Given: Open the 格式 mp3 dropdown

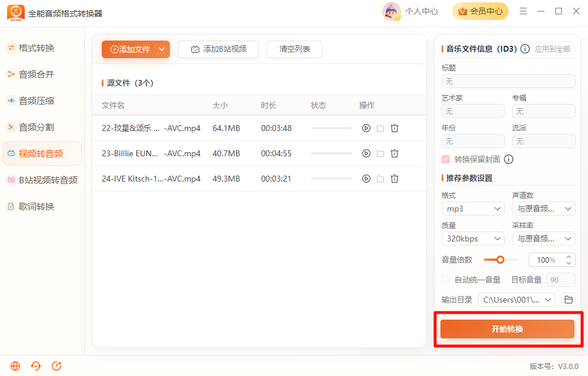Looking at the screenshot, I should (x=473, y=209).
